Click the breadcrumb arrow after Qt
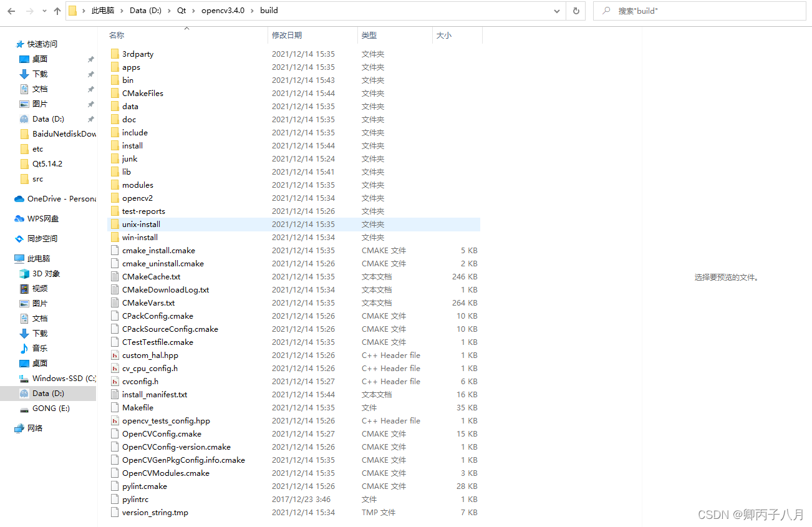Viewport: 812px width, 527px height. [x=192, y=11]
